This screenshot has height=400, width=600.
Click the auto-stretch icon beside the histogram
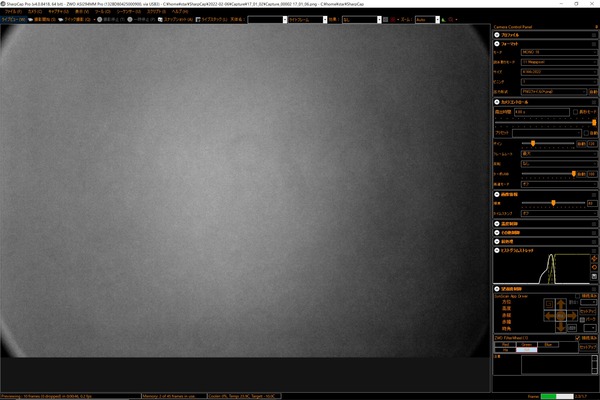click(x=594, y=258)
